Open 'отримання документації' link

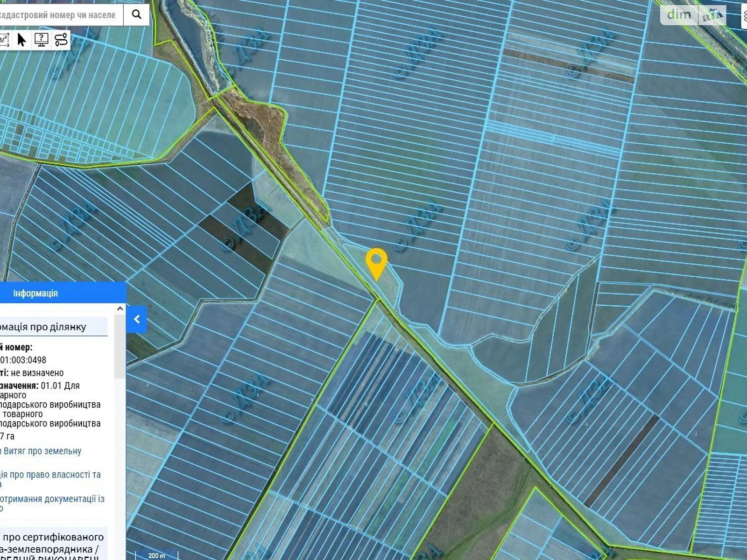(x=52, y=499)
